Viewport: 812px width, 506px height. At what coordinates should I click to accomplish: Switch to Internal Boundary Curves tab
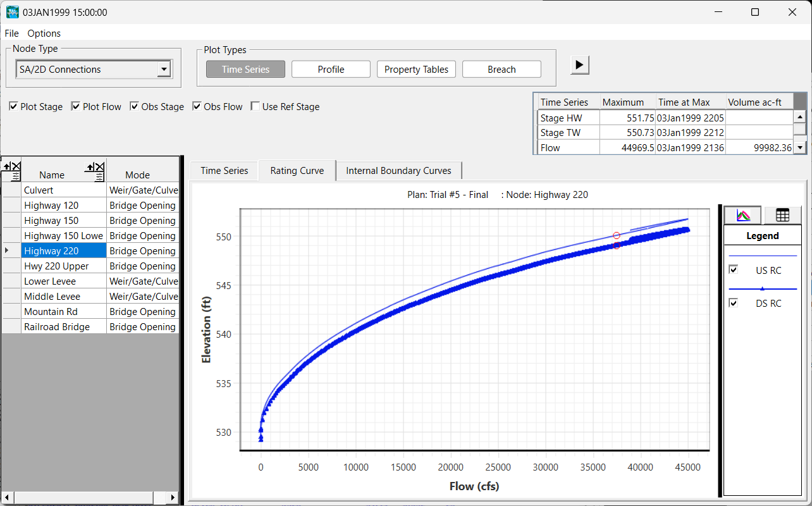[x=398, y=171]
